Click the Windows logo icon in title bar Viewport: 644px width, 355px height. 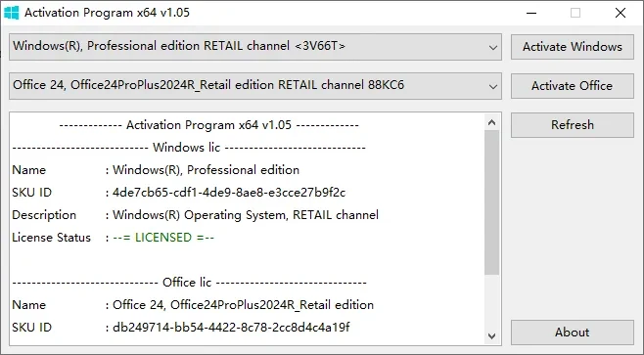(12, 13)
